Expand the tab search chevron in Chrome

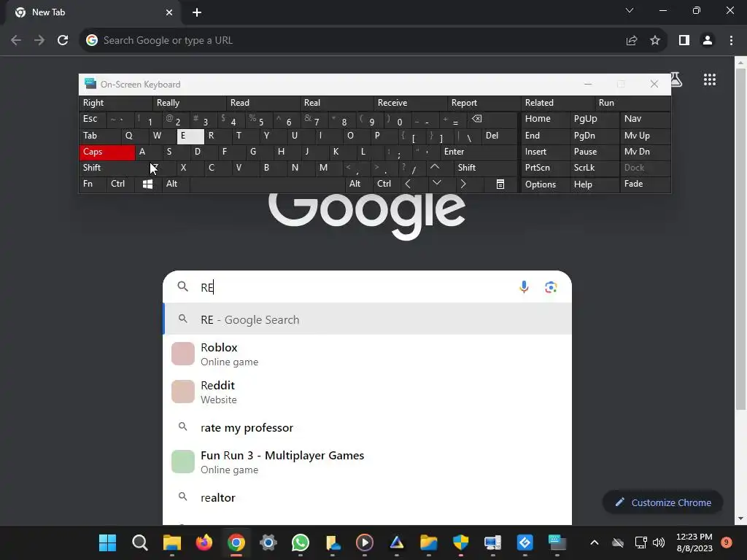click(630, 10)
